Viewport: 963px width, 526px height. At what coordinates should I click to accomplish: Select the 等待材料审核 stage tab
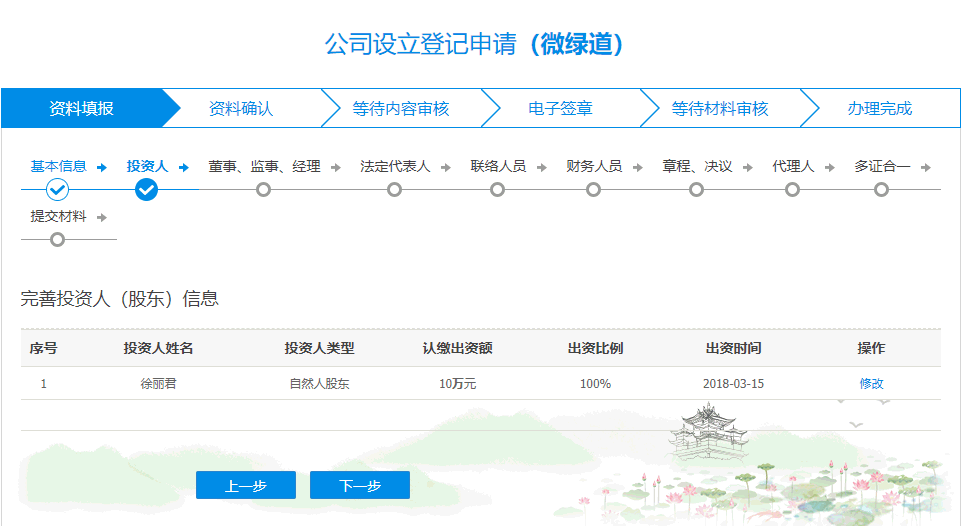[x=720, y=108]
